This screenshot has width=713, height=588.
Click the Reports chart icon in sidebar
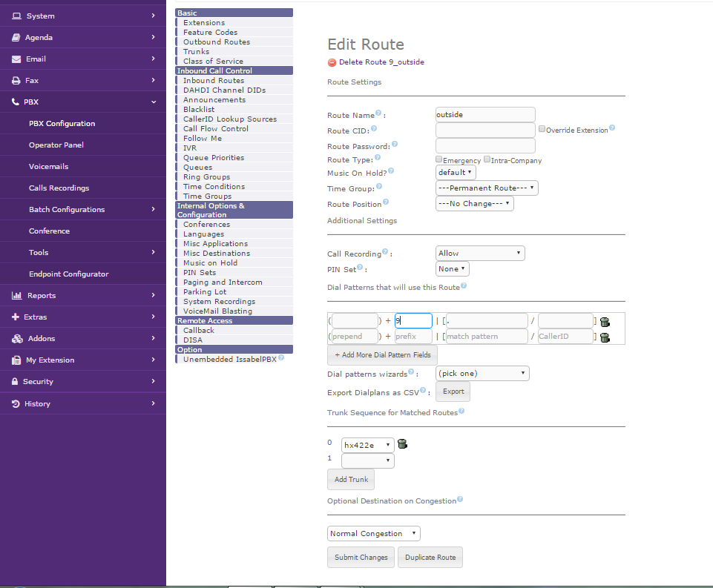point(16,295)
